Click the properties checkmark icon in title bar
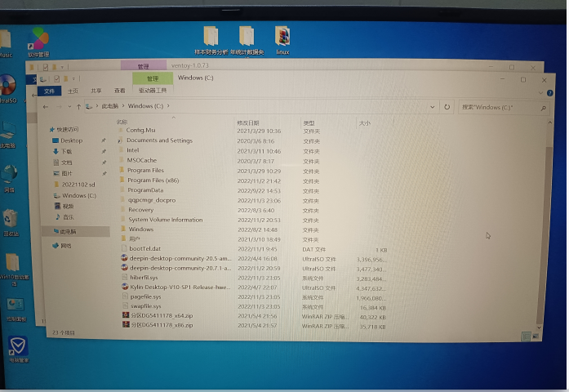The image size is (569, 392). click(57, 78)
